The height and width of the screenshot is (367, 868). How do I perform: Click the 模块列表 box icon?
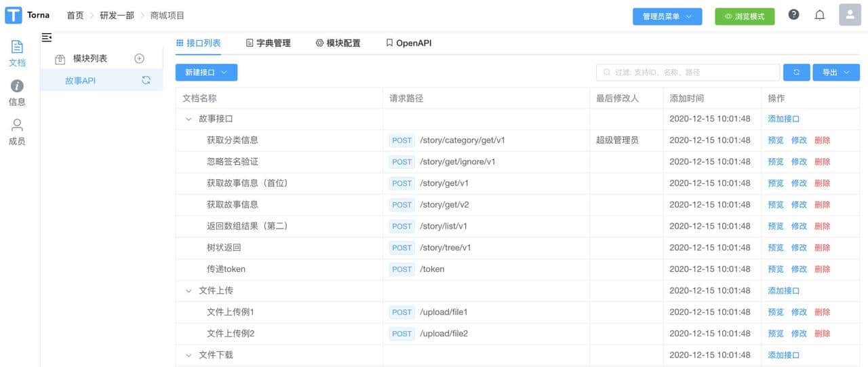click(x=60, y=59)
